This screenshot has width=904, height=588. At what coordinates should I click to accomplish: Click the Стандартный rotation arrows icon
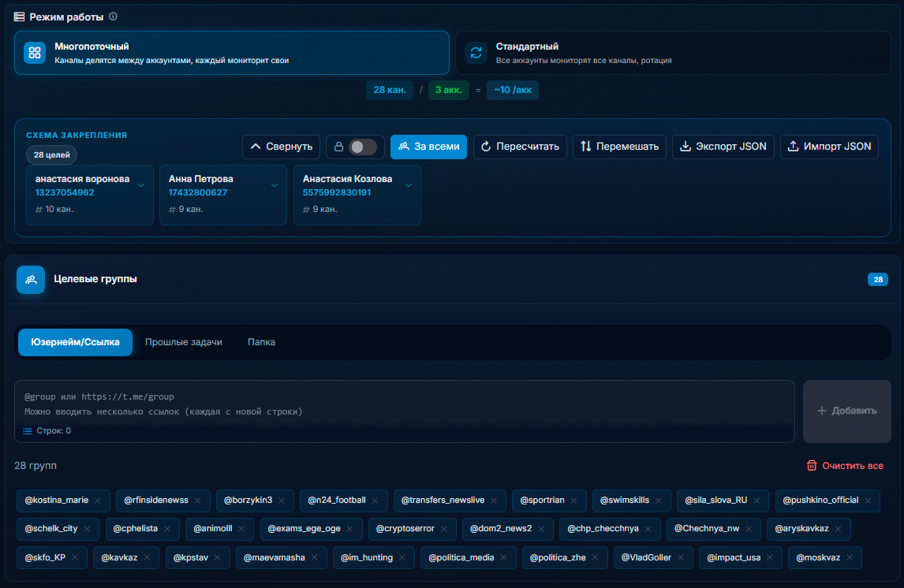click(476, 53)
